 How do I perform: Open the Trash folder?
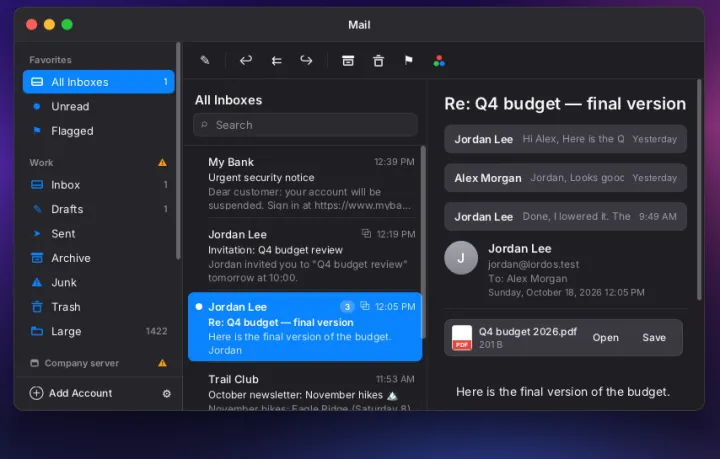pyautogui.click(x=99, y=307)
